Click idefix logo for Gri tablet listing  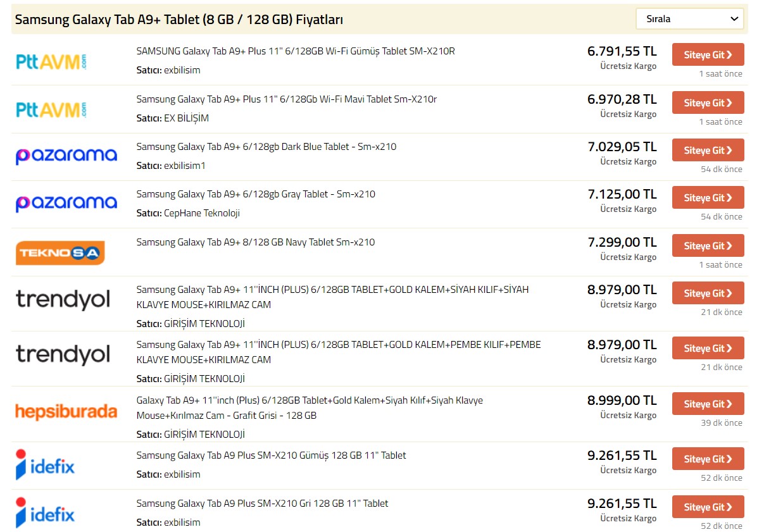(45, 513)
